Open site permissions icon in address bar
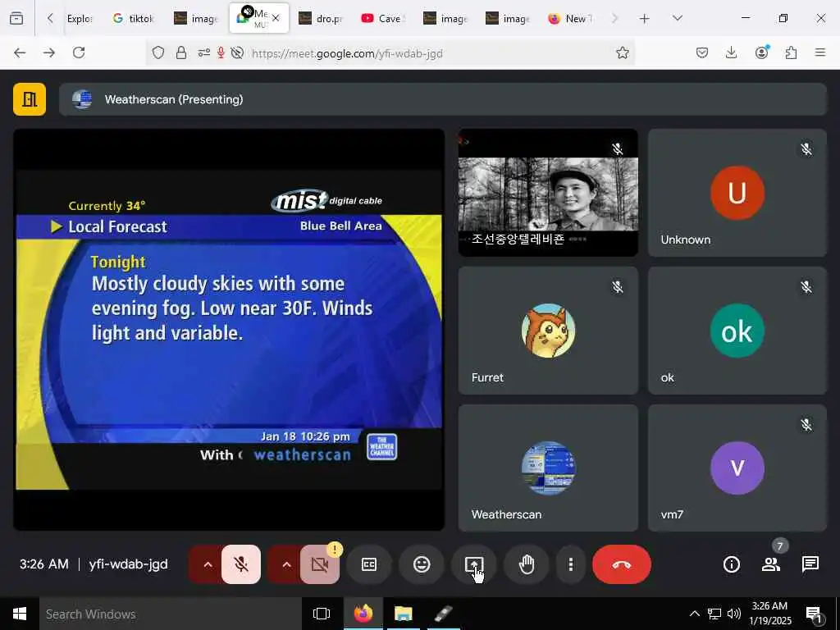 coord(203,52)
